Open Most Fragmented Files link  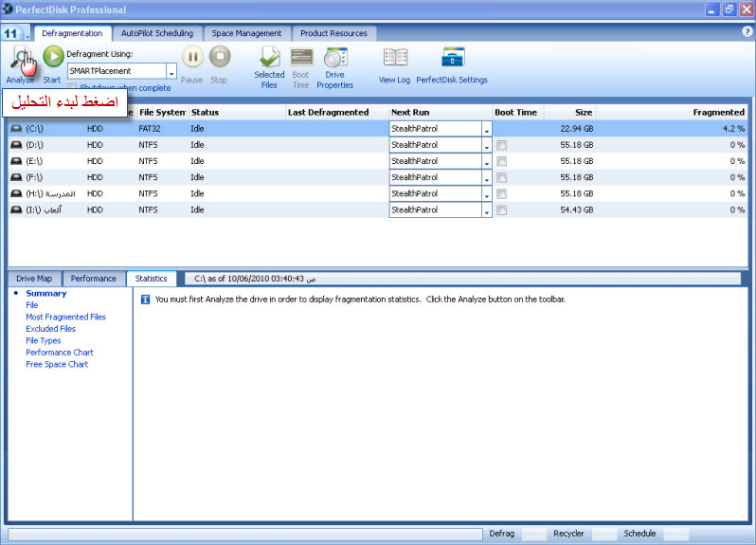pyautogui.click(x=66, y=317)
